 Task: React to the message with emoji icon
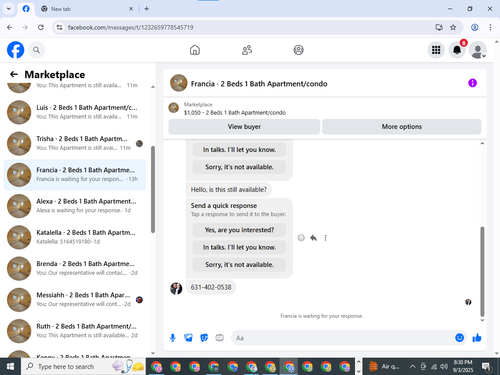(301, 238)
